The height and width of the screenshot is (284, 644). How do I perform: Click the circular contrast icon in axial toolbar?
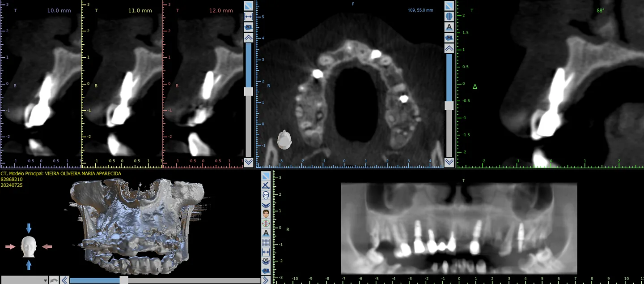pos(449,16)
